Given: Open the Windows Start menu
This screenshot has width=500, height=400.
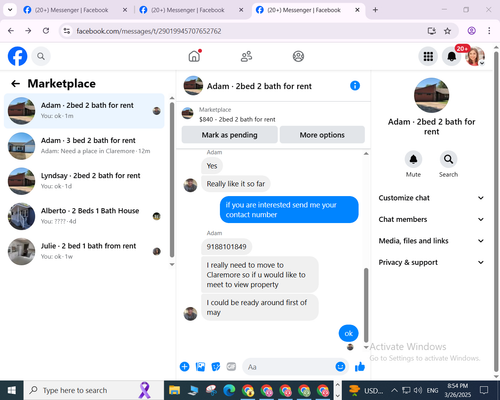Looking at the screenshot, I should point(12,390).
